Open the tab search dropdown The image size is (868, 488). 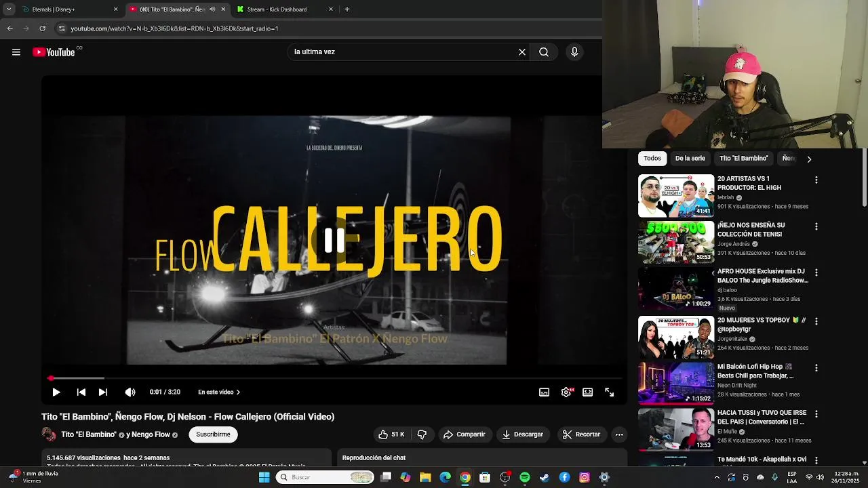tap(9, 9)
